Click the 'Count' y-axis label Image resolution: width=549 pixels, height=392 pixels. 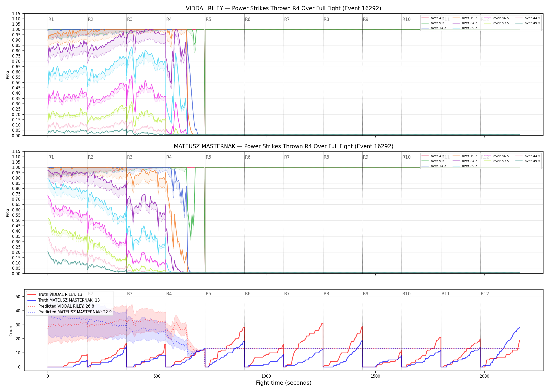[11, 330]
